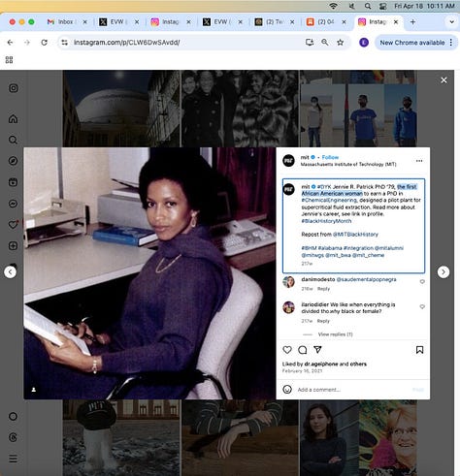Click the address bar URL
Image resolution: width=460 pixels, height=476 pixels.
pos(126,43)
